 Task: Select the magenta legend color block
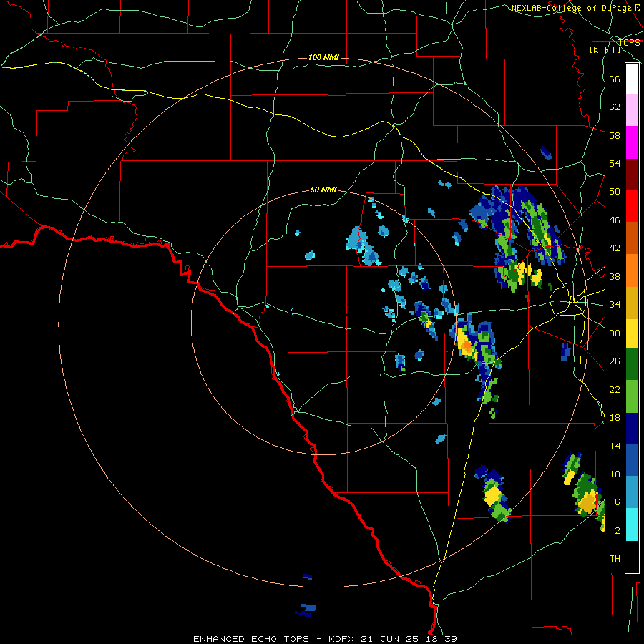[x=632, y=142]
